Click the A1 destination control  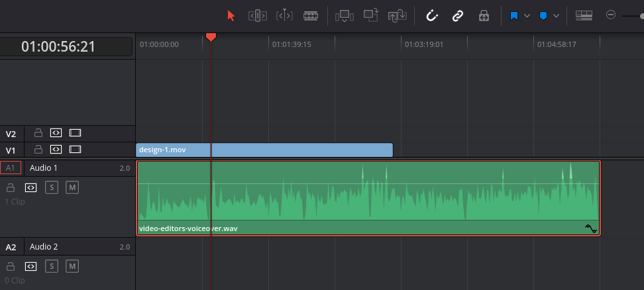[11, 168]
